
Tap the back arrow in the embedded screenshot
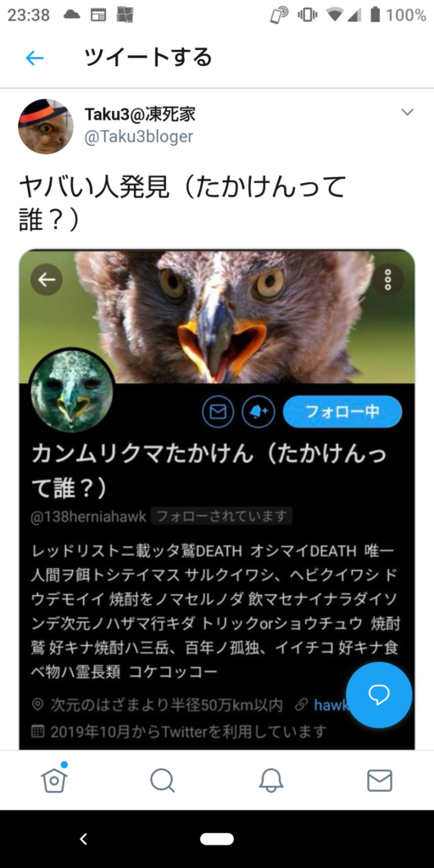coord(47,280)
